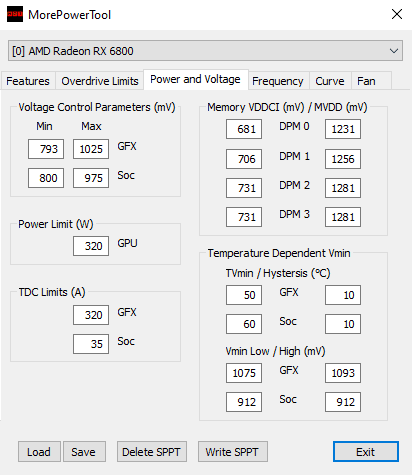Switch to the Features tab
This screenshot has height=475, width=412.
click(x=28, y=81)
